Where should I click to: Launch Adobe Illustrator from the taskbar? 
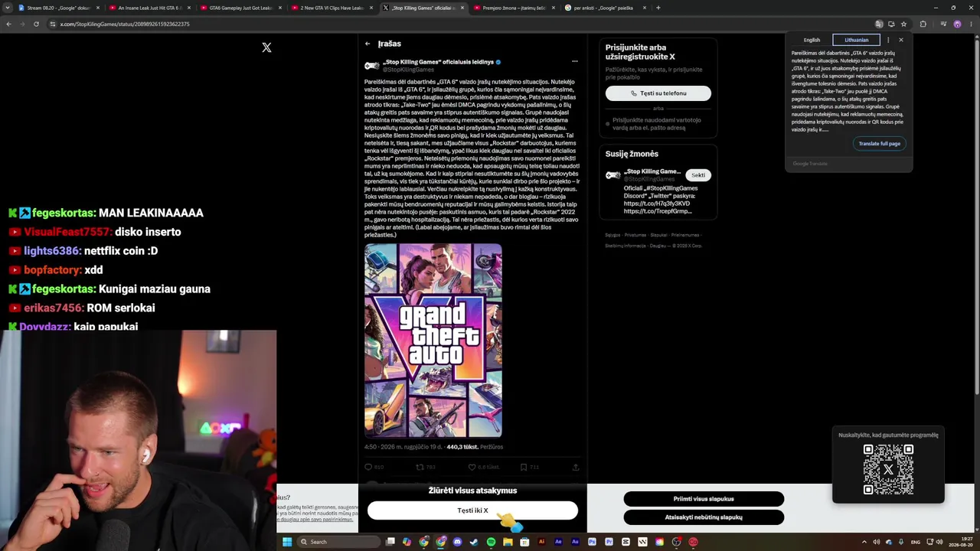click(x=541, y=542)
